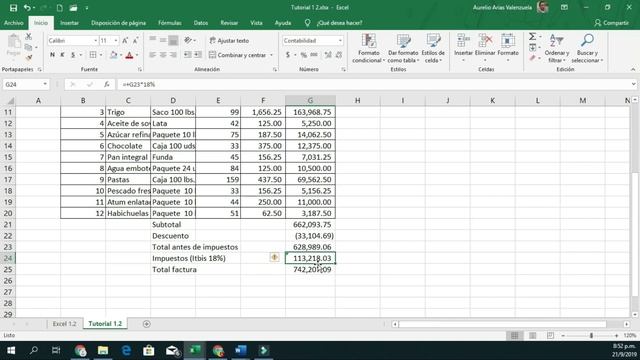The width and height of the screenshot is (640, 360).
Task: Cut selection with the scissors icon
Action: coord(29,37)
